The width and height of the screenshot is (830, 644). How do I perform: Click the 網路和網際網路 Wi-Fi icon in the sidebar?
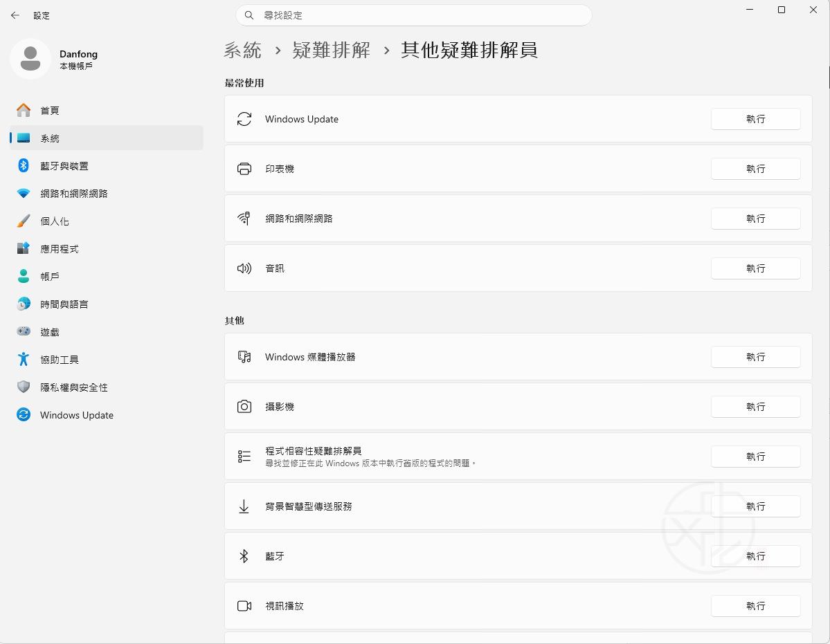(x=24, y=194)
